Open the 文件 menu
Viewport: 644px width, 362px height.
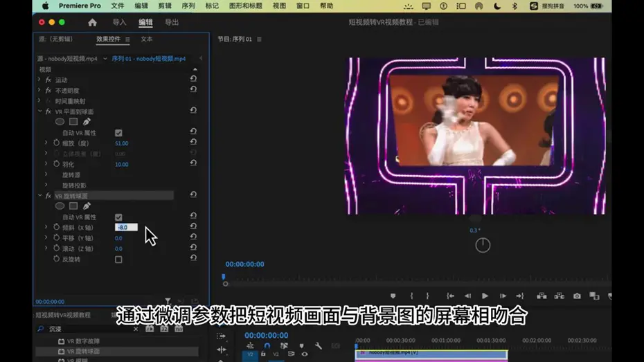pyautogui.click(x=118, y=6)
